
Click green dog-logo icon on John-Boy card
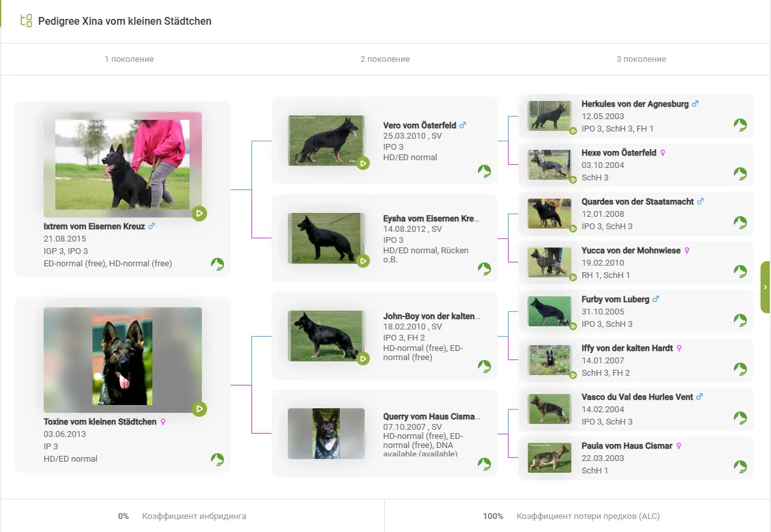click(x=484, y=367)
